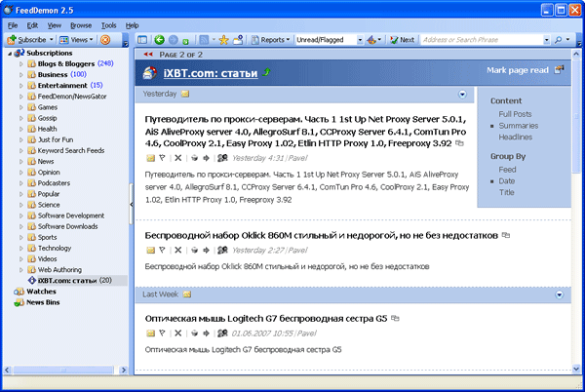The width and height of the screenshot is (585, 392).
Task: Open the Help menu
Action: pyautogui.click(x=132, y=25)
